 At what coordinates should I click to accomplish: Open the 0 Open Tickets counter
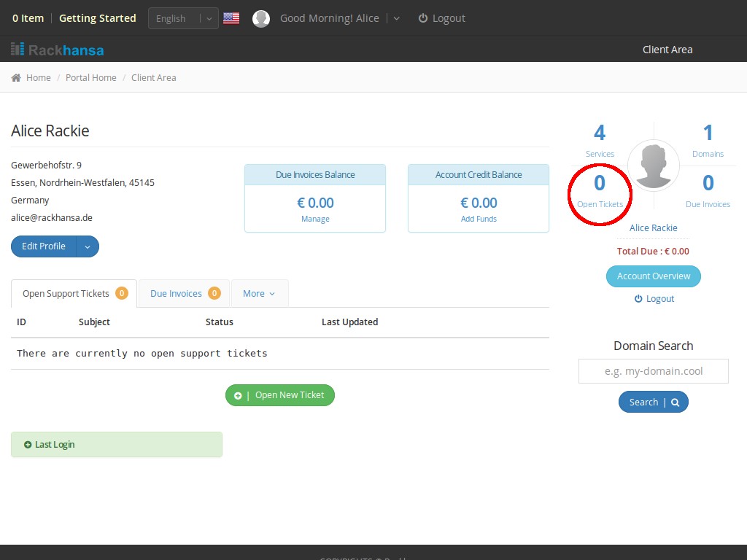[600, 192]
